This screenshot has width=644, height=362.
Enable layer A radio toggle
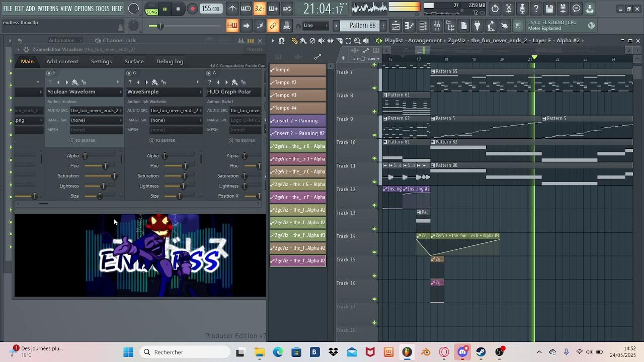click(209, 73)
